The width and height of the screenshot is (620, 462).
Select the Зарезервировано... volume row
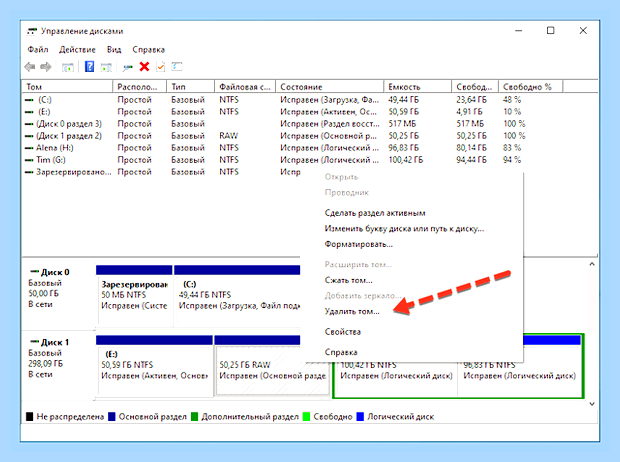[x=162, y=172]
